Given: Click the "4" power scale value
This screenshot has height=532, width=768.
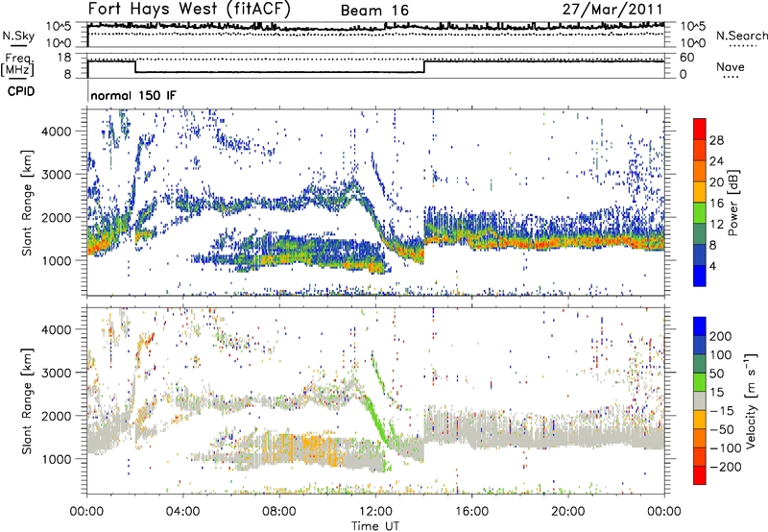Looking at the screenshot, I should click(712, 266).
